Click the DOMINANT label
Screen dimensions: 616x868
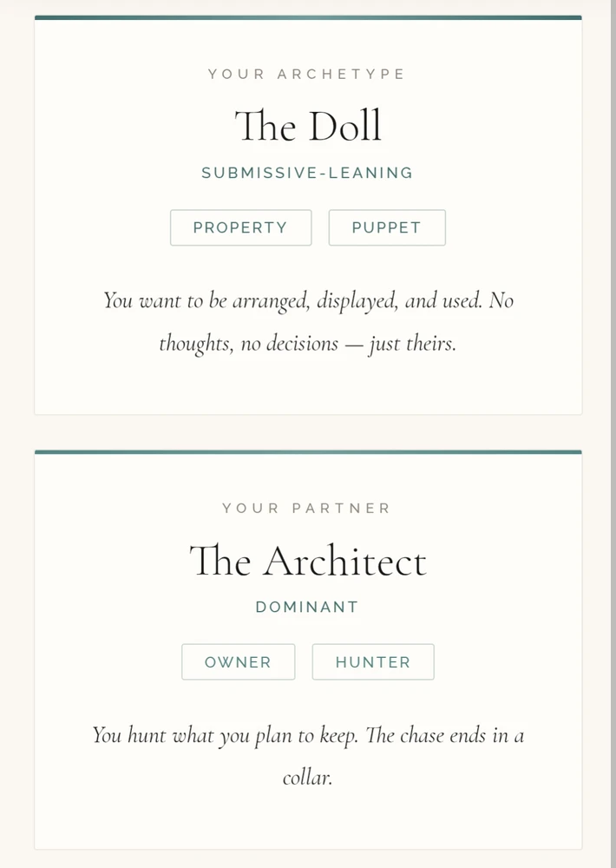pyautogui.click(x=307, y=608)
